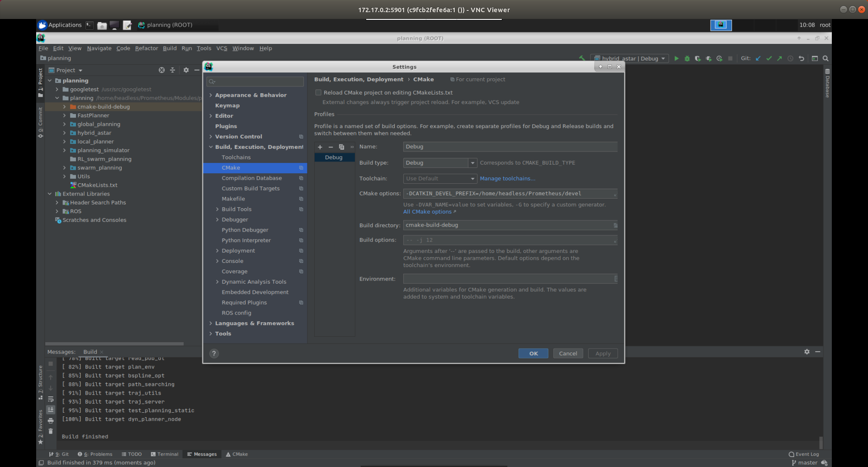Click Git Commit green checkmark icon
This screenshot has height=467, width=868.
coord(769,58)
